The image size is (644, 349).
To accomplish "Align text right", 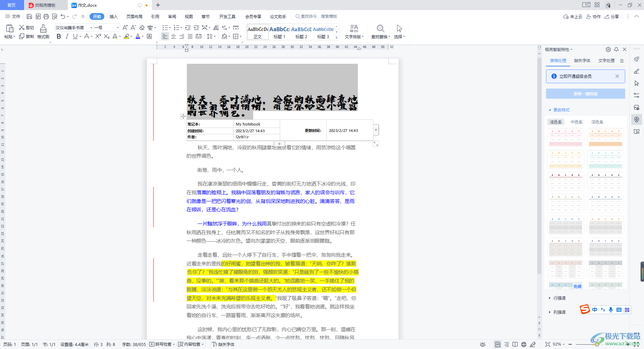I will coord(182,36).
